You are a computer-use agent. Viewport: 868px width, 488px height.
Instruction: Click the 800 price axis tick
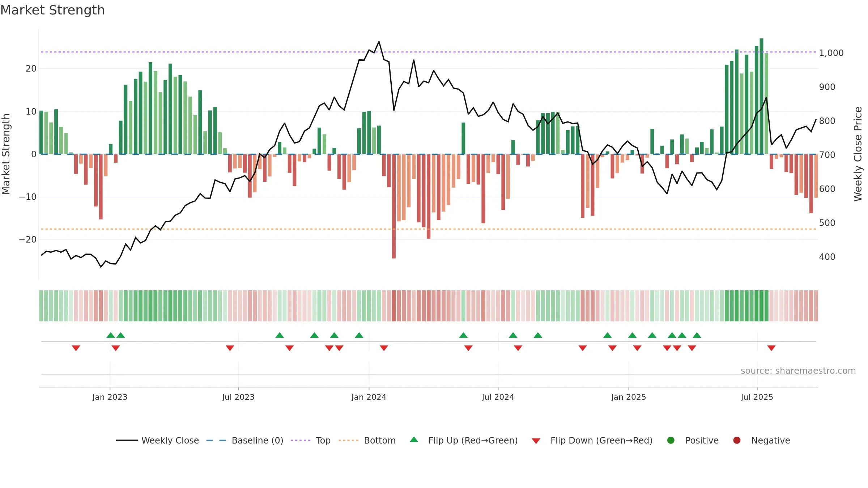click(827, 121)
